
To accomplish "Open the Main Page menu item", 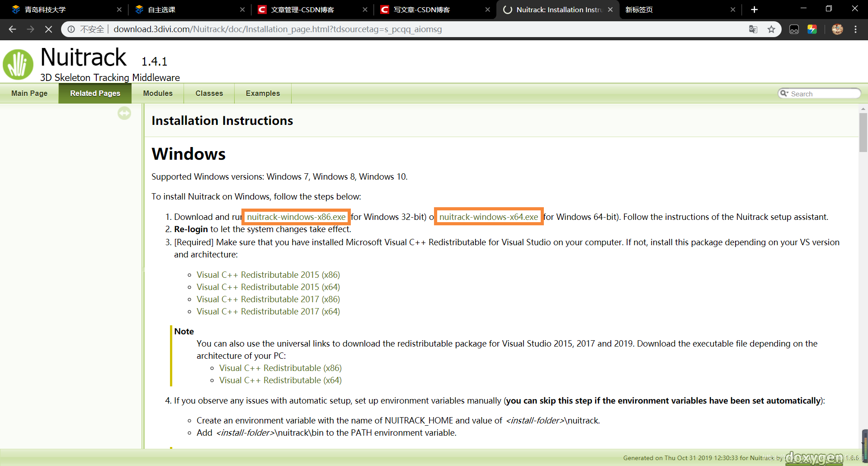I will pyautogui.click(x=29, y=93).
